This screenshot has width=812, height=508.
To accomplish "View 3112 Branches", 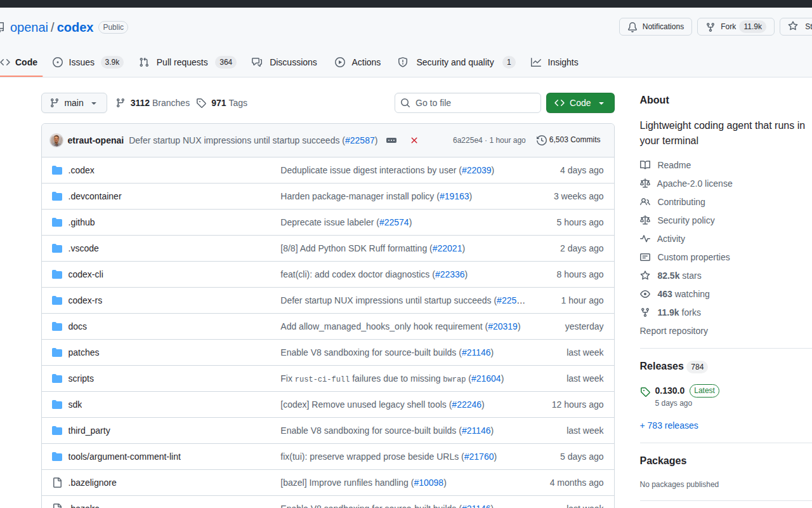I will [153, 103].
